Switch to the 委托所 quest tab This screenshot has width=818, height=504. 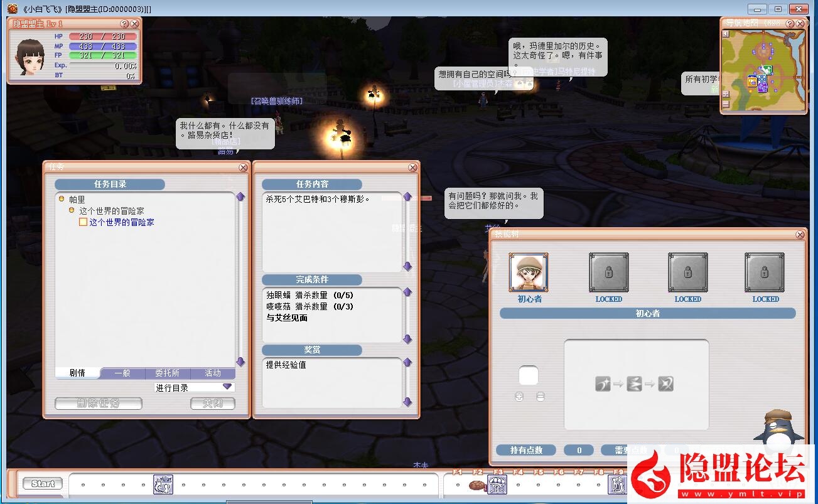(x=168, y=373)
